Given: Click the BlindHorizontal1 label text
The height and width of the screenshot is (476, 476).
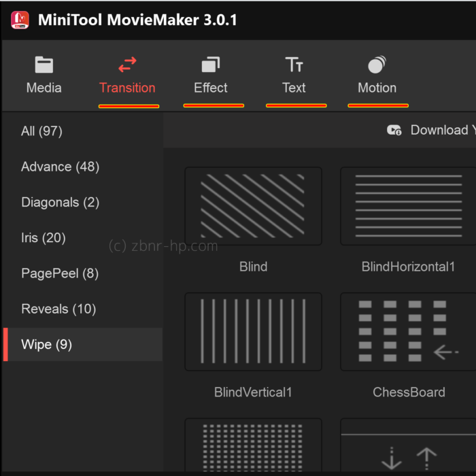Looking at the screenshot, I should [x=408, y=267].
